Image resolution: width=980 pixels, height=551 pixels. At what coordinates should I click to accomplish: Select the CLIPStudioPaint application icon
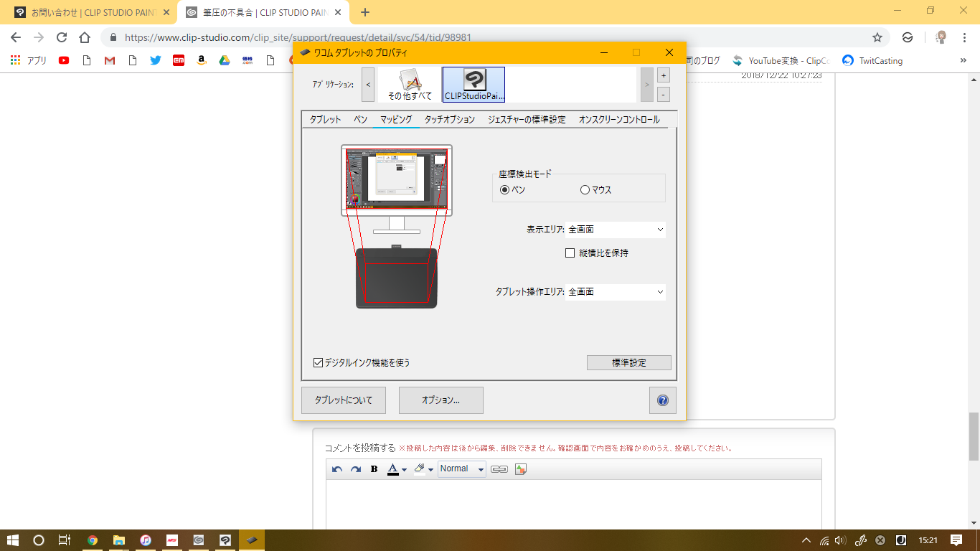pos(473,85)
